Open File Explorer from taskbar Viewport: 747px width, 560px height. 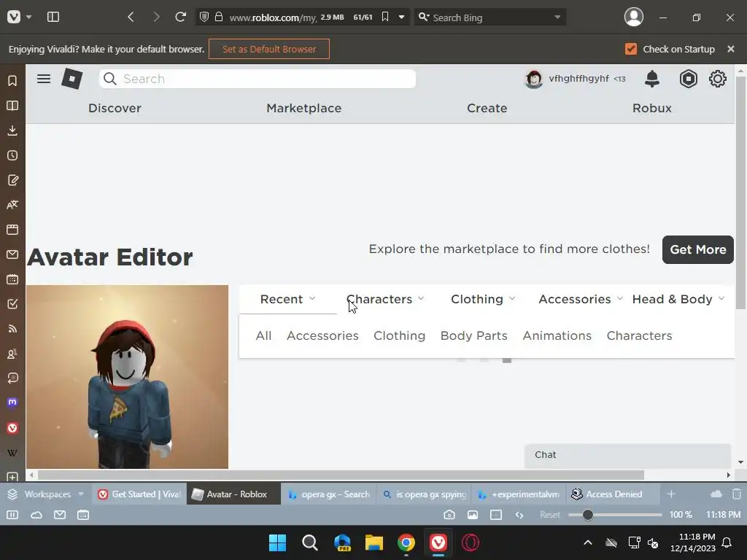pyautogui.click(x=374, y=542)
